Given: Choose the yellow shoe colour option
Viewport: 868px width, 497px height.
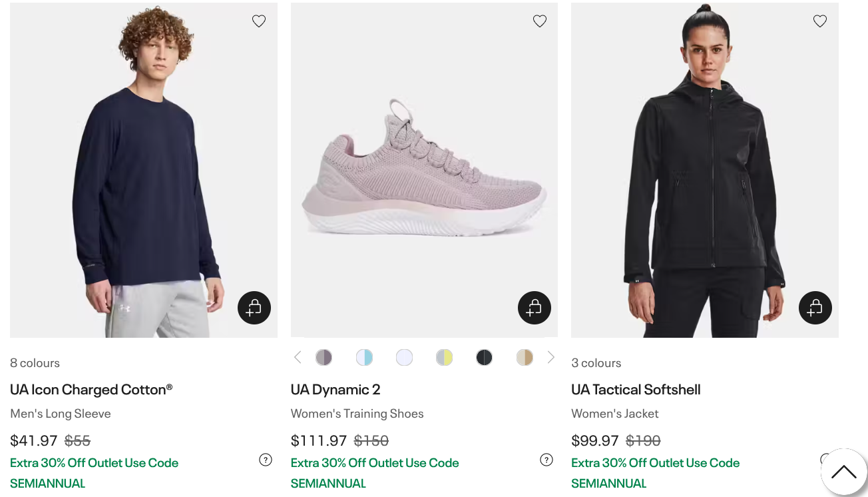Looking at the screenshot, I should pyautogui.click(x=444, y=357).
